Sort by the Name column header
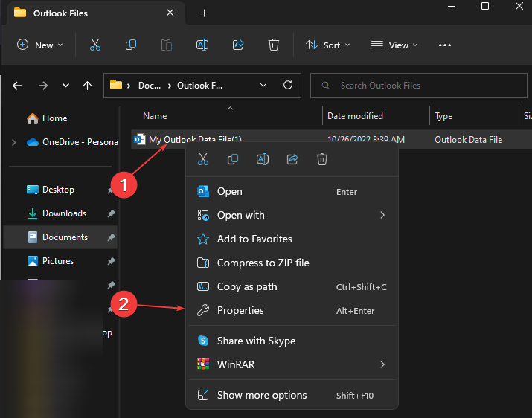The height and width of the screenshot is (418, 532). tap(155, 116)
